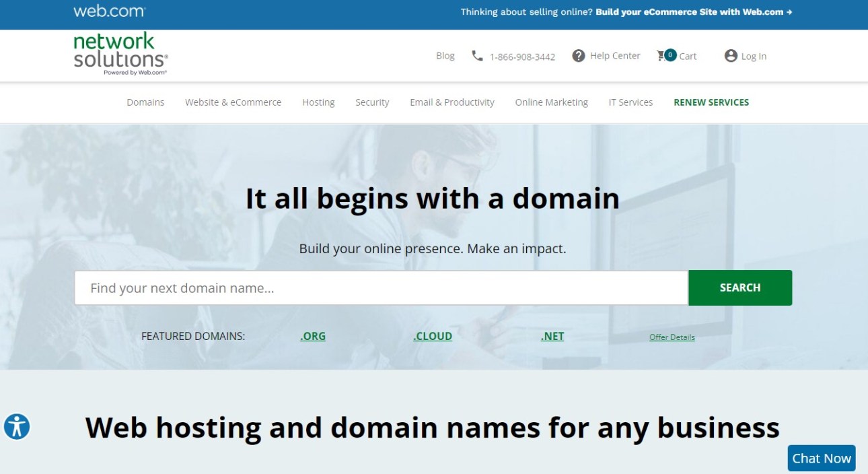
Task: Click the Chat Now button
Action: pyautogui.click(x=822, y=459)
